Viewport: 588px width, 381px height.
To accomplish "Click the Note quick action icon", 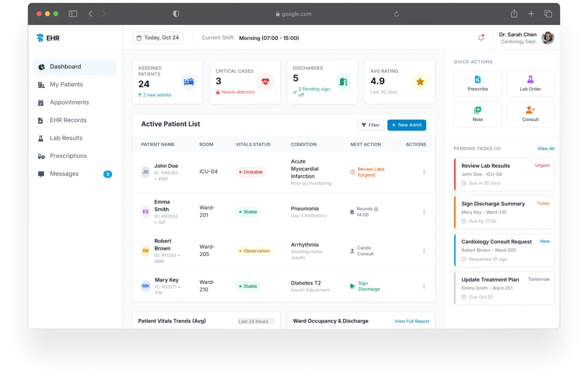I will [x=477, y=109].
